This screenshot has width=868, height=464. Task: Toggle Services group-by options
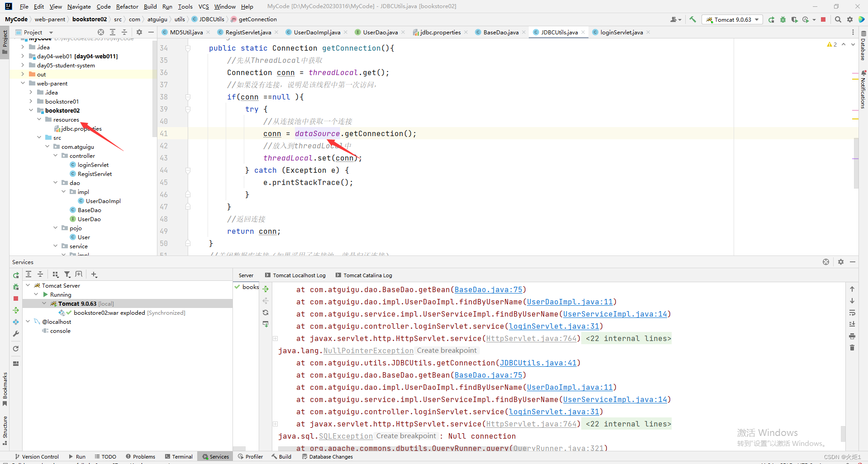(56, 274)
